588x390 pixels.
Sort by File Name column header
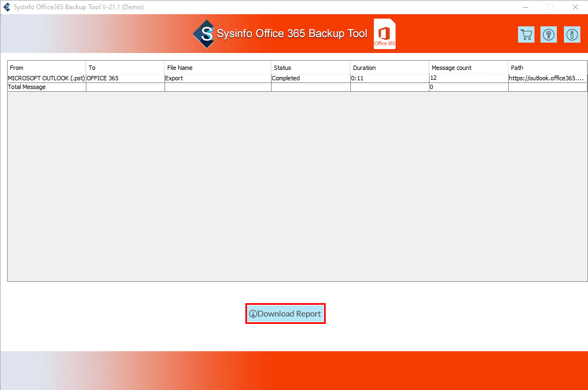[217, 68]
